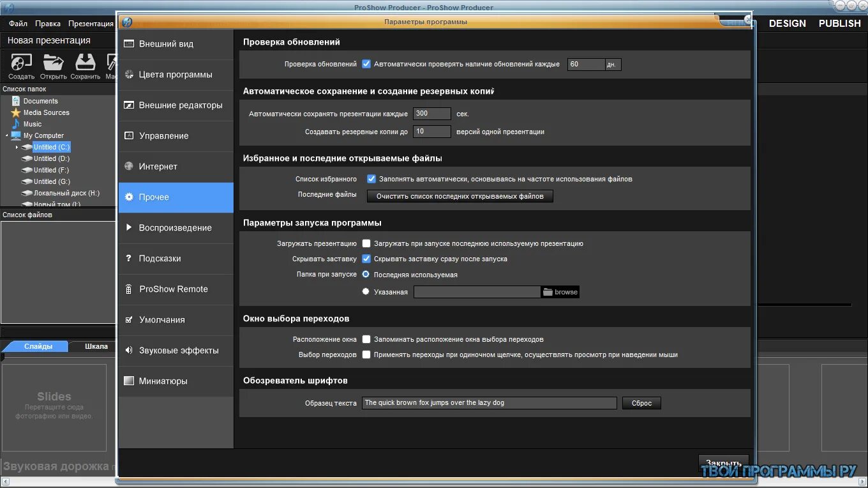
Task: Open Внешние редакторы settings section
Action: [176, 105]
